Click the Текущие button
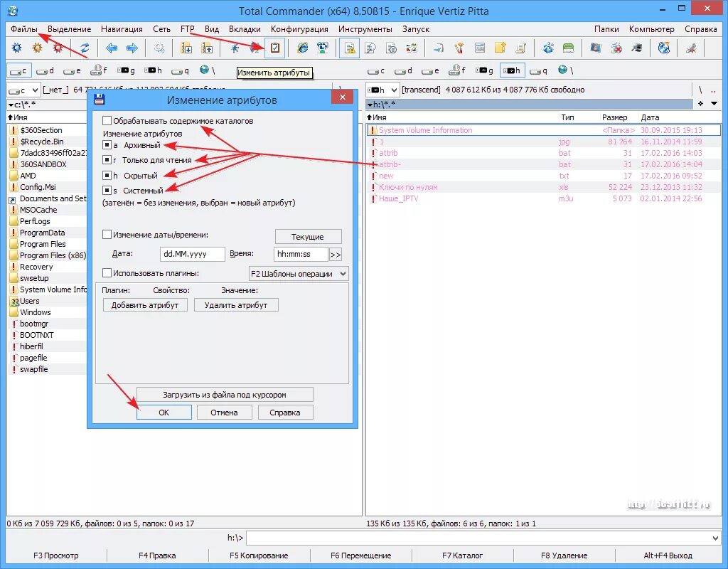728x569 pixels. [x=309, y=237]
